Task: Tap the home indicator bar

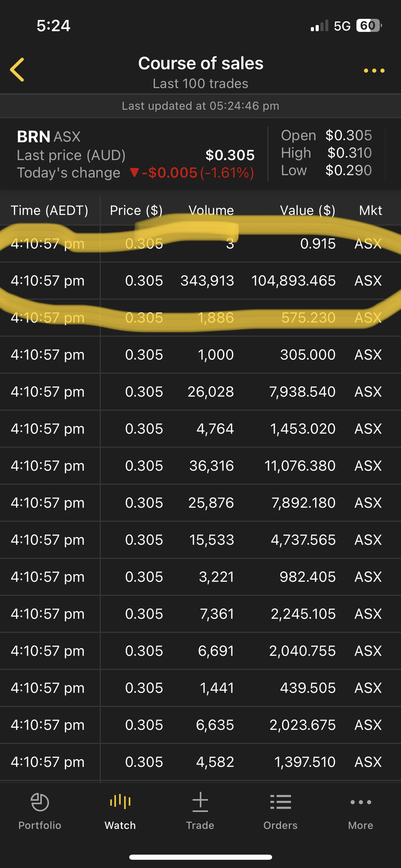Action: point(200,857)
